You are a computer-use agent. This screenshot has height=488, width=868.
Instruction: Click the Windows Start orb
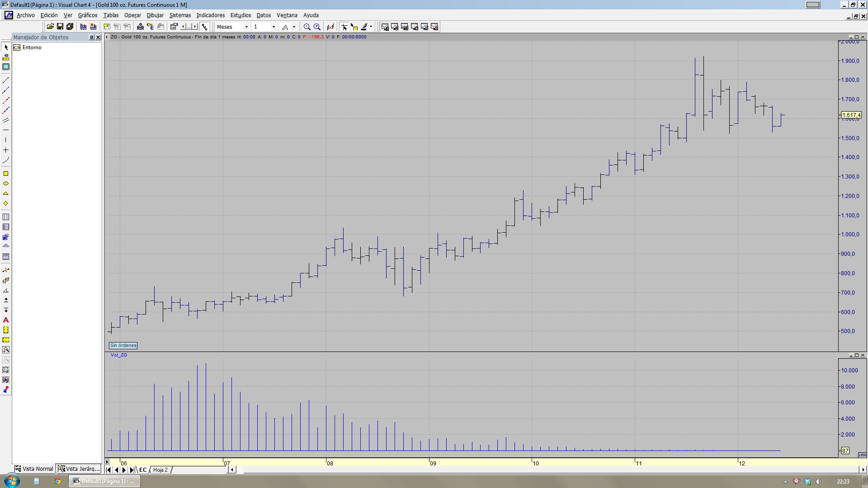12,481
